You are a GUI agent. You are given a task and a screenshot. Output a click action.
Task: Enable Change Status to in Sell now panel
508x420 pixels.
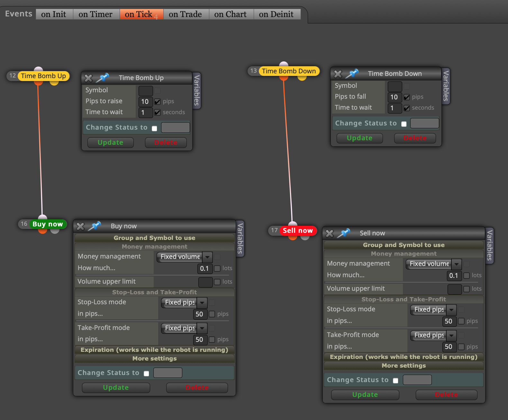pos(395,380)
